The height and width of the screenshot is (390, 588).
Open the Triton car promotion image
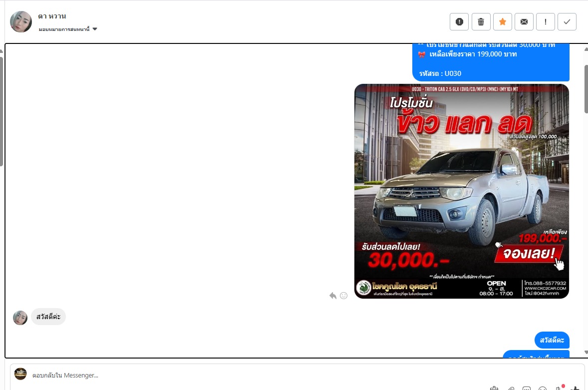click(462, 191)
